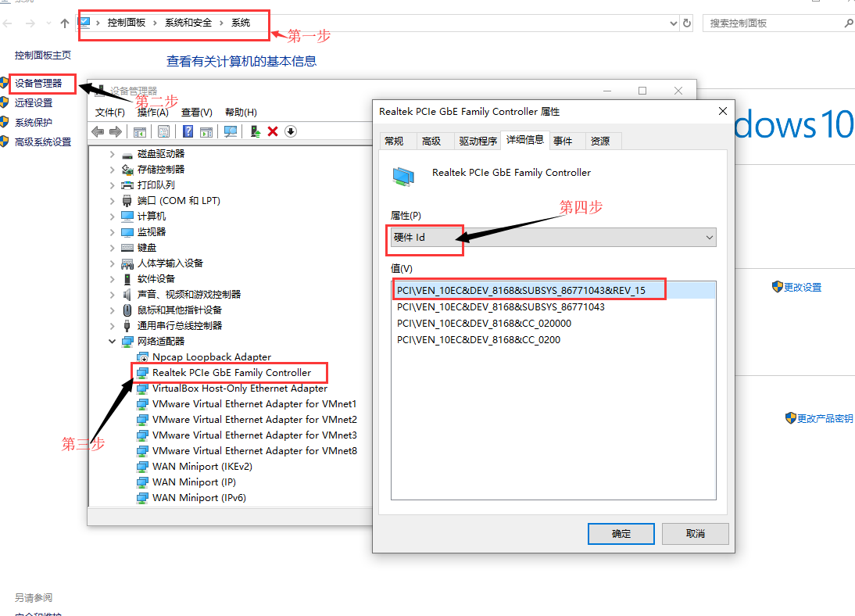Viewport: 855px width, 616px height.
Task: Click the 更改产品密钥 link
Action: (x=825, y=418)
